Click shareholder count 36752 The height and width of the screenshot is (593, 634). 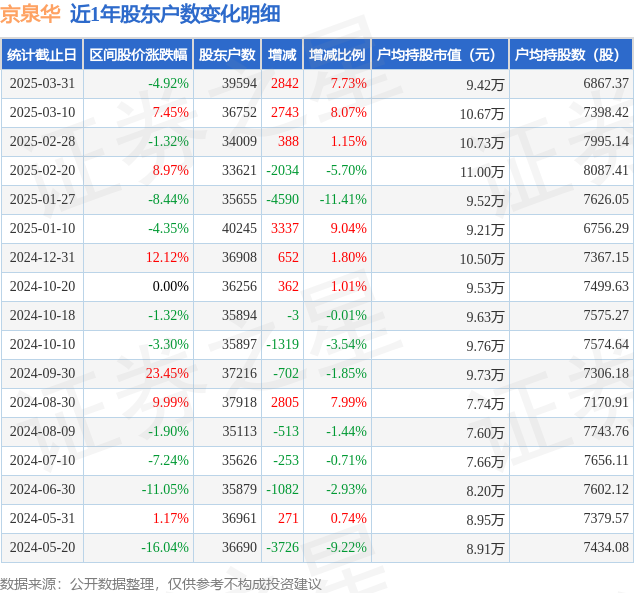point(239,112)
